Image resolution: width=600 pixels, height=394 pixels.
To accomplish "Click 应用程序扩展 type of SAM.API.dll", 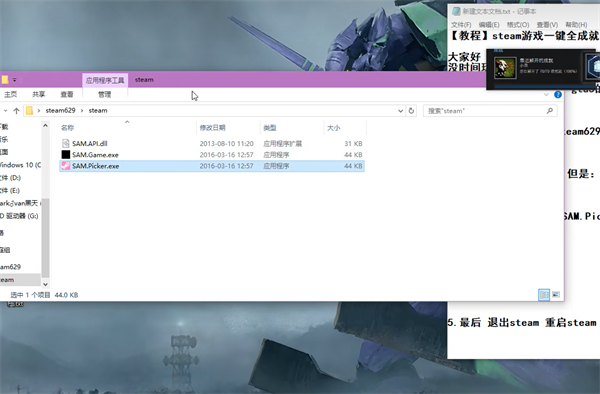I will [x=282, y=143].
